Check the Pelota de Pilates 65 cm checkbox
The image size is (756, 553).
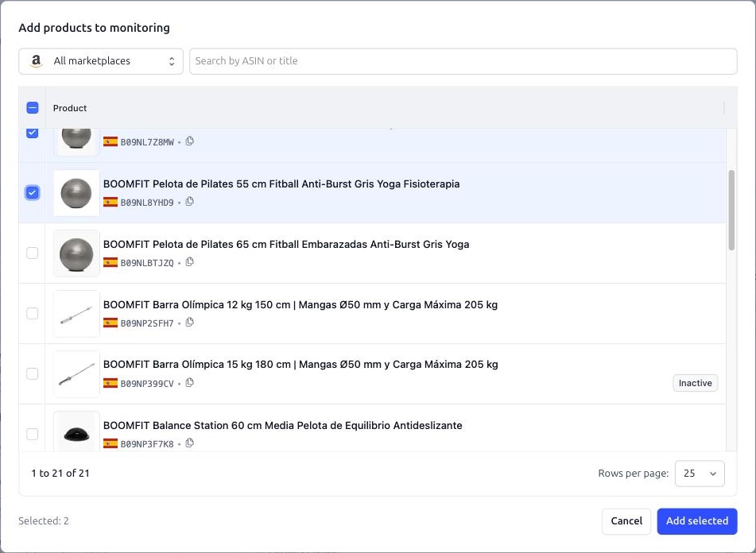coord(33,253)
